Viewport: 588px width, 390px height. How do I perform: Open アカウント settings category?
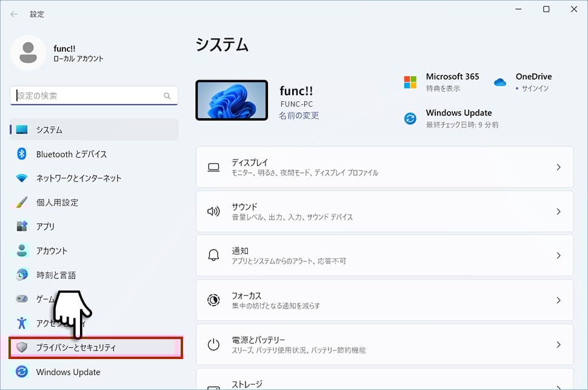(94, 250)
